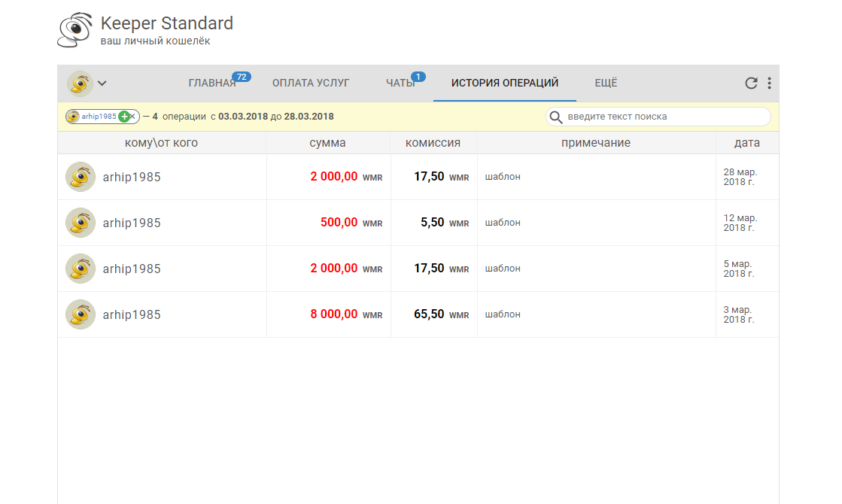
Task: Click the комиссия column header
Action: (433, 143)
